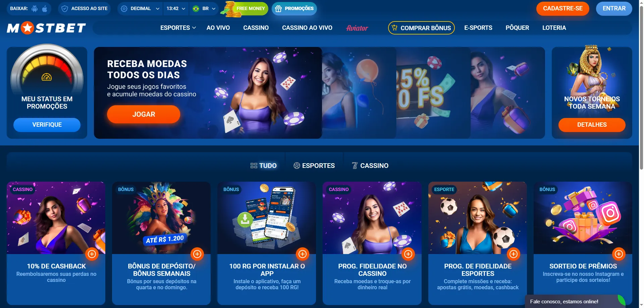
Task: Expand the BR language selector
Action: 204,9
